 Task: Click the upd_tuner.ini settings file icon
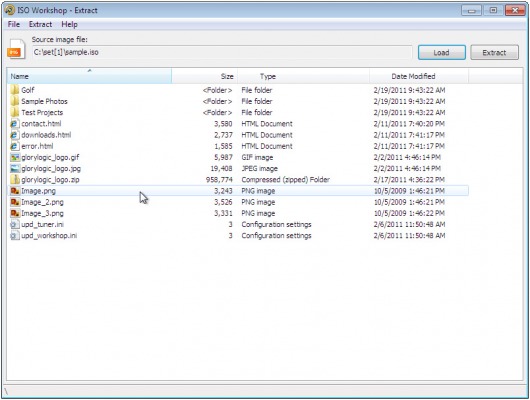pyautogui.click(x=15, y=224)
